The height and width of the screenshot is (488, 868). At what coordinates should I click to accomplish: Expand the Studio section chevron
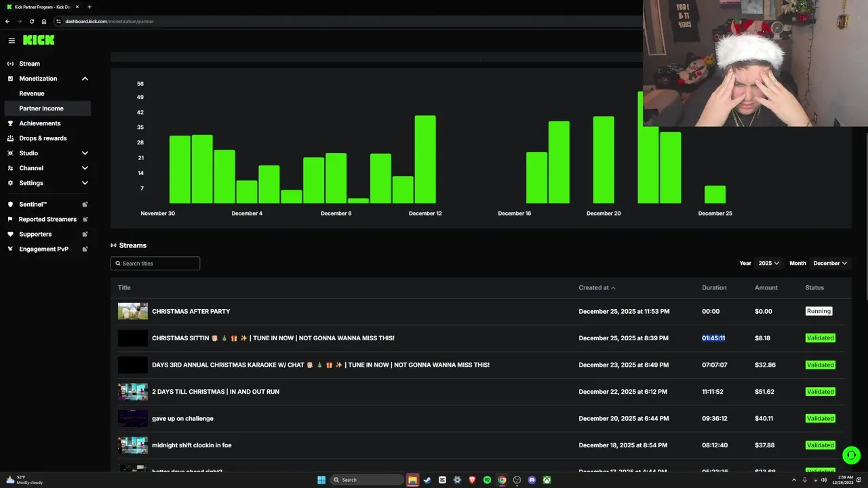tap(85, 153)
